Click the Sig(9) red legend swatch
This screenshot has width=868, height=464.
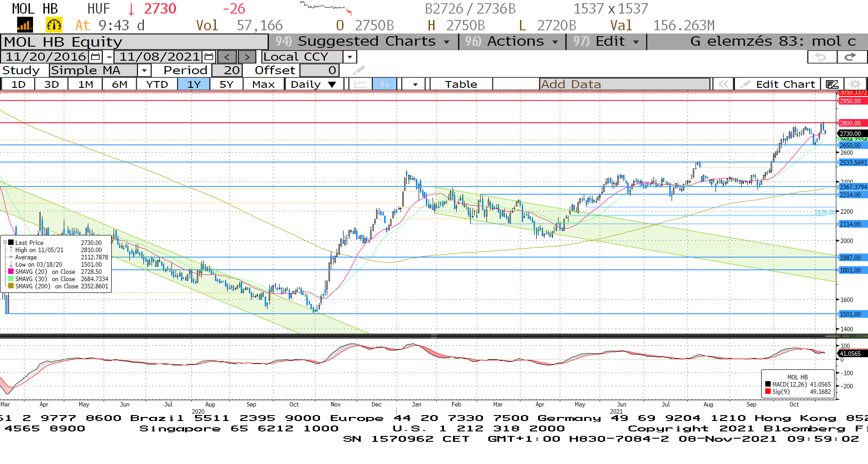point(768,392)
